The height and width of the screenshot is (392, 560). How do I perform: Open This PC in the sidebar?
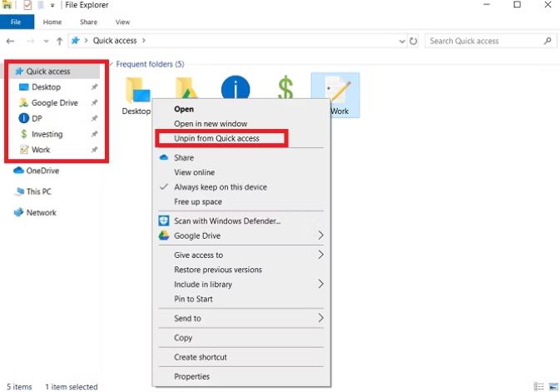click(x=40, y=191)
